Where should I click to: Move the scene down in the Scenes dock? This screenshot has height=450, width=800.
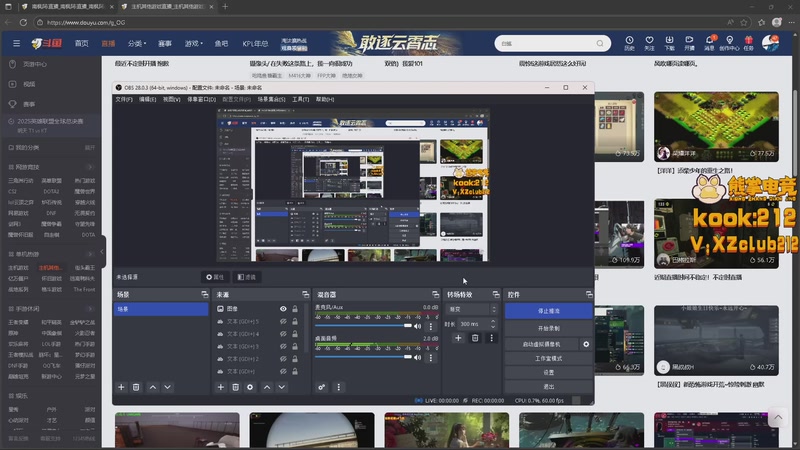click(167, 387)
